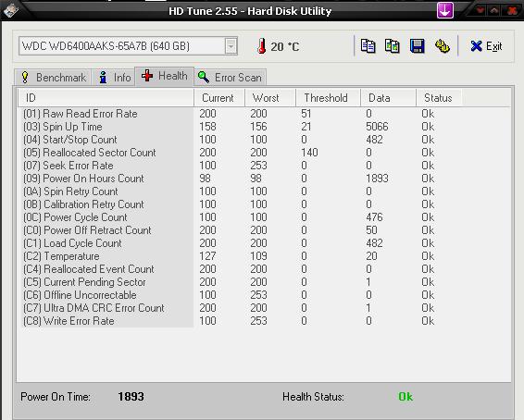Click the green Health Status Ok text

point(405,397)
